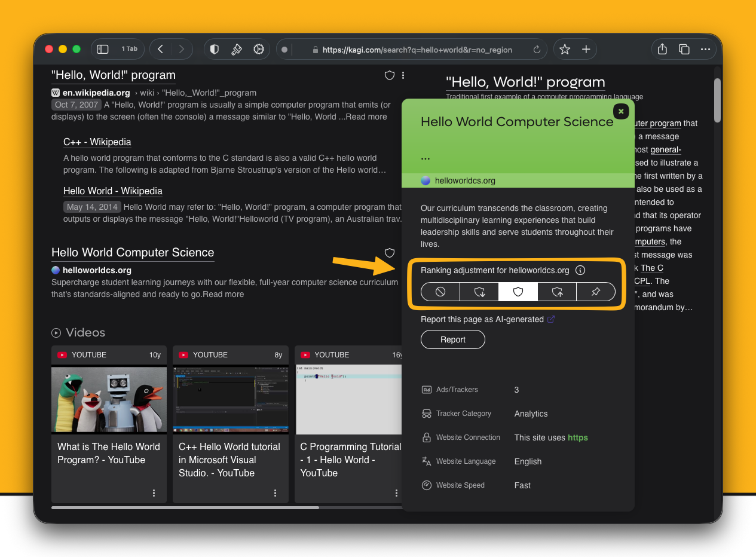The image size is (756, 557).
Task: Open three-dot menu on C++ Hello World video
Action: [x=275, y=493]
